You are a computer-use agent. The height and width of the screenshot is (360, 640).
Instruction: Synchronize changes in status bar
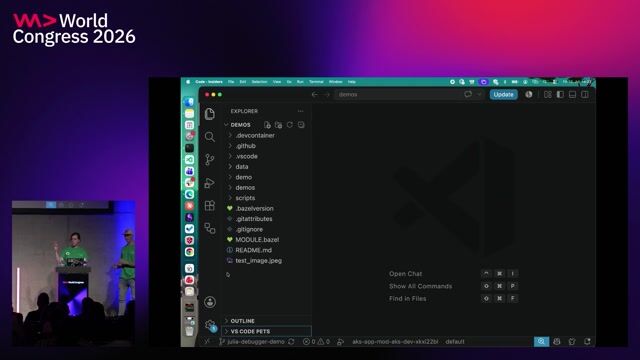click(291, 342)
